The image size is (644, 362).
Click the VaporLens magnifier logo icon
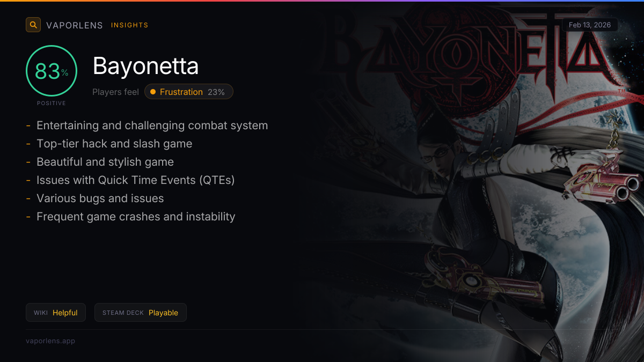click(x=33, y=25)
